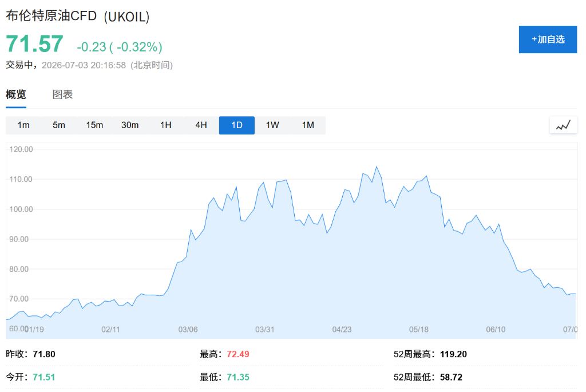Click the line chart type icon
586x392 pixels.
(x=563, y=125)
